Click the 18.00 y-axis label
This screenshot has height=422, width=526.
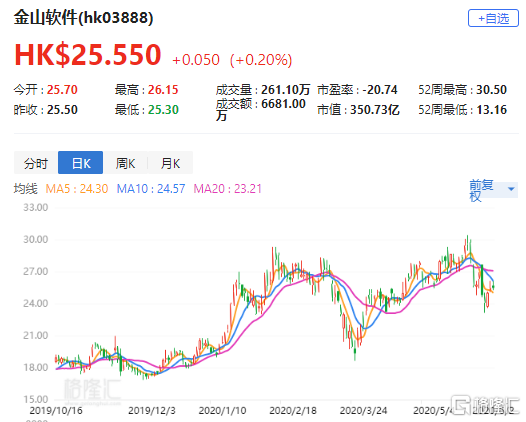coord(36,368)
